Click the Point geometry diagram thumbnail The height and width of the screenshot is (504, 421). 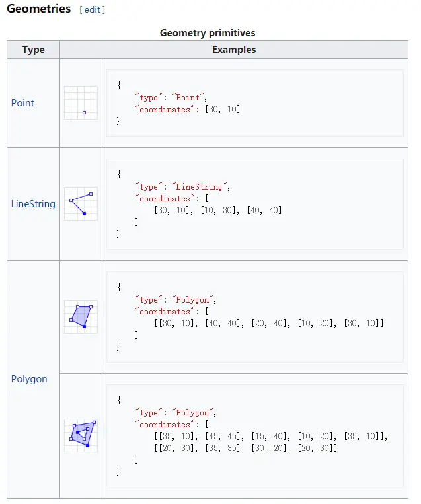point(81,103)
